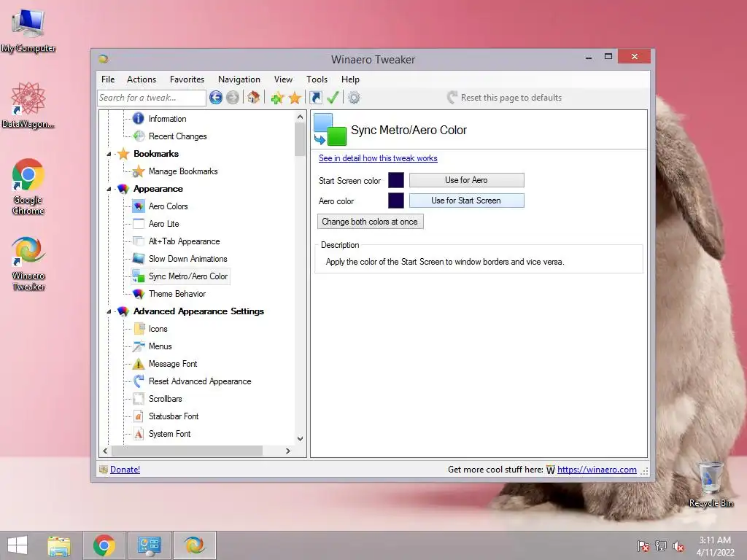
Task: Open the My Computer desktop icon
Action: click(x=28, y=31)
